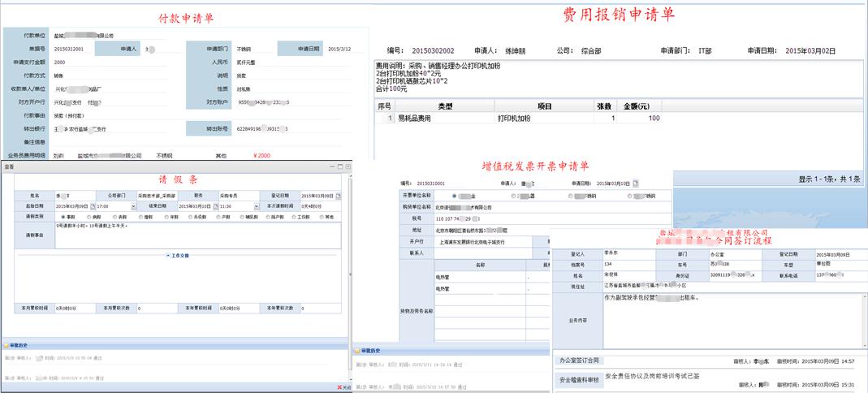Click 付款方式 field showing 转账
The width and height of the screenshot is (868, 393).
pos(109,76)
